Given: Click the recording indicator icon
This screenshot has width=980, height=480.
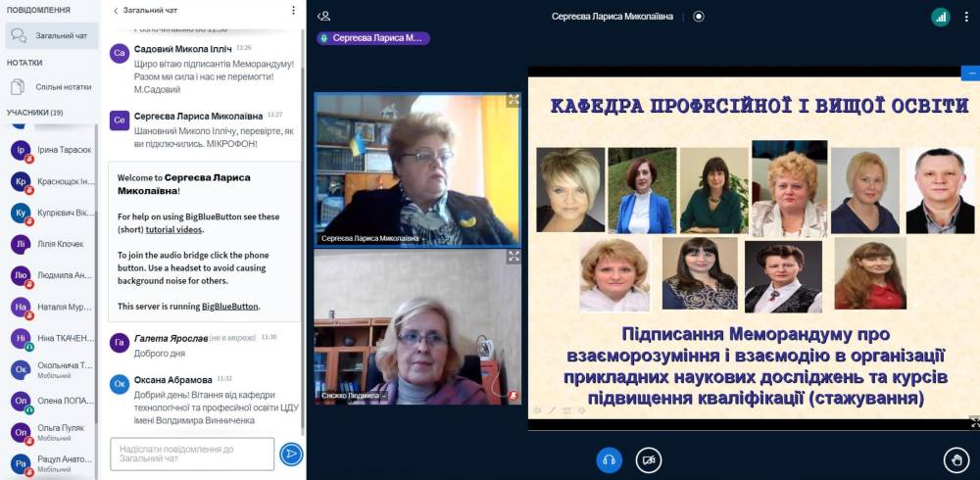Looking at the screenshot, I should coord(699,16).
